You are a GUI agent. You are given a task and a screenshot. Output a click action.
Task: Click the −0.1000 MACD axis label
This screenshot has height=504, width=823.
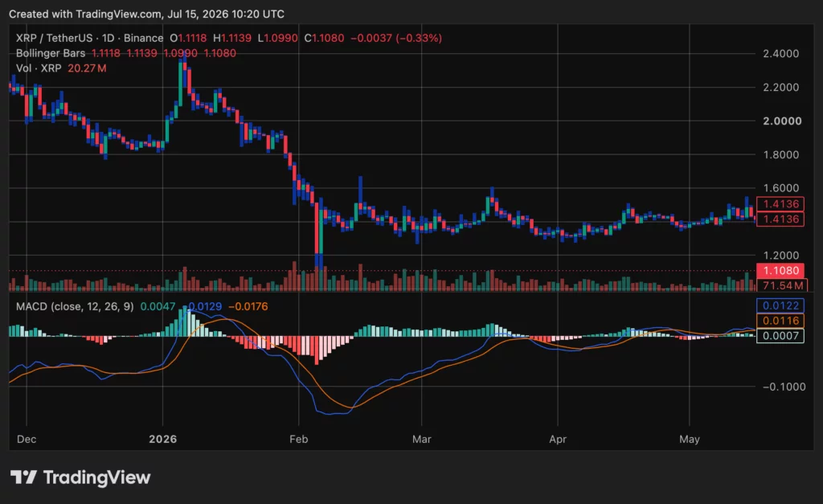(784, 387)
